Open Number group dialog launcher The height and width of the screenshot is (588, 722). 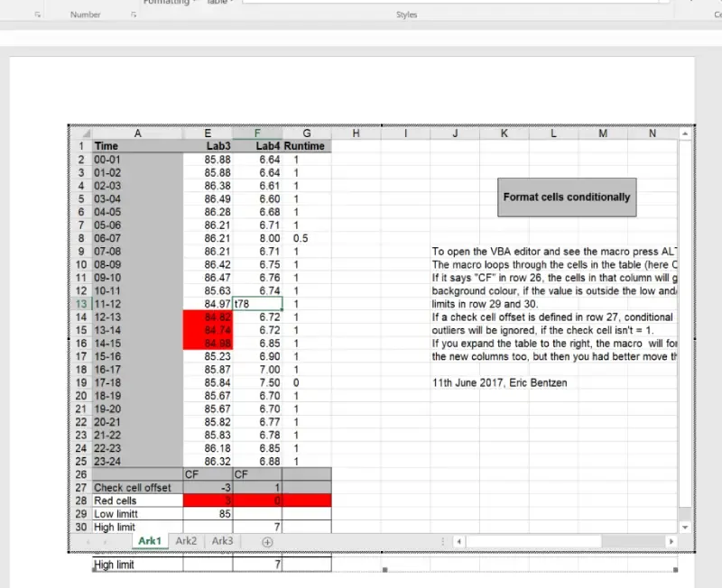(x=134, y=14)
